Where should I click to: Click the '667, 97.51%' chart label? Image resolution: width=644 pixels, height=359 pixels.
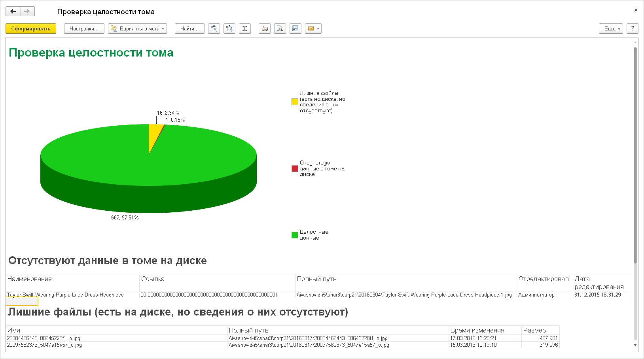[x=125, y=218]
